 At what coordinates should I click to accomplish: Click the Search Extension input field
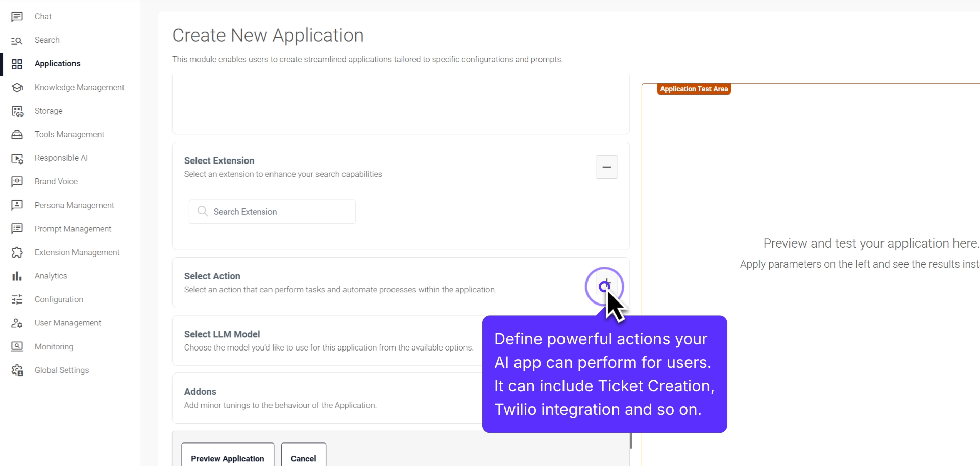[x=272, y=211]
